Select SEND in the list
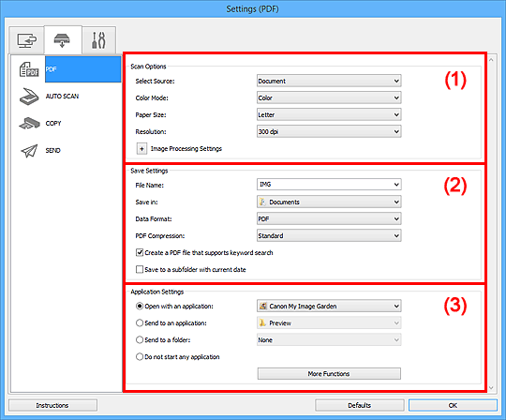The height and width of the screenshot is (420, 506). coord(52,150)
